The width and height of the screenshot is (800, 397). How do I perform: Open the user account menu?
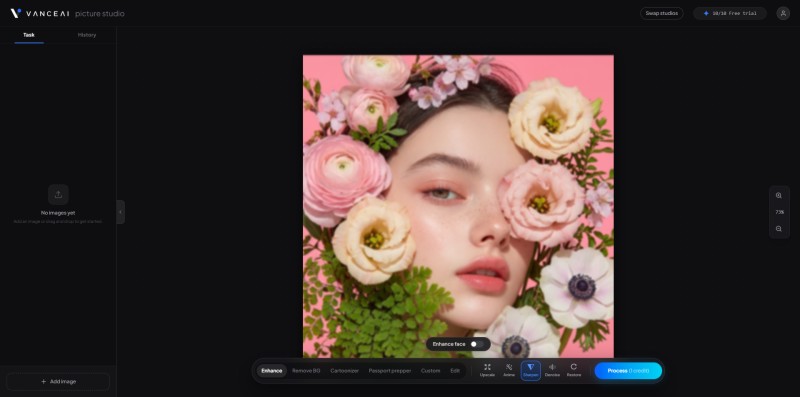[783, 13]
